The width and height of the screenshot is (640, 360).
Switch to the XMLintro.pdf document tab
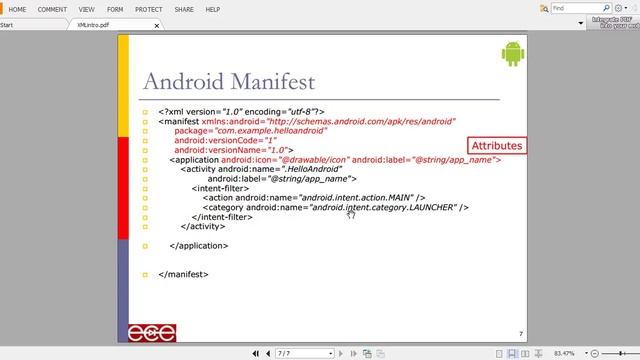coord(93,25)
